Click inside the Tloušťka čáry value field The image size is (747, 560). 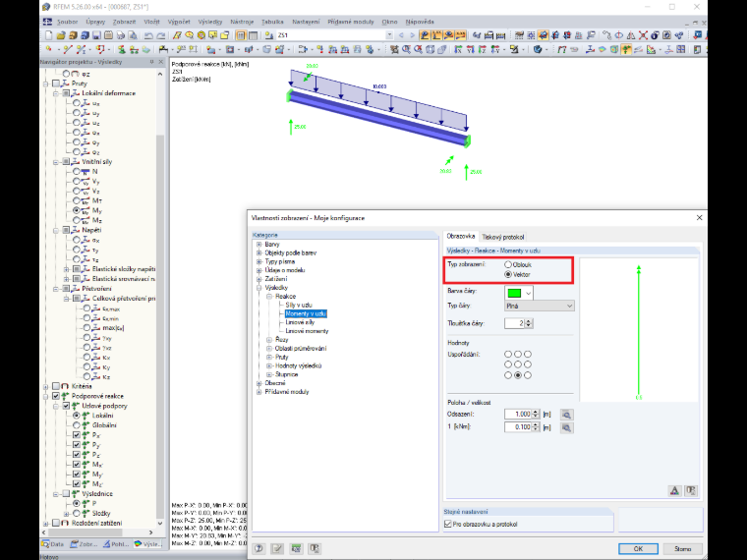[514, 323]
